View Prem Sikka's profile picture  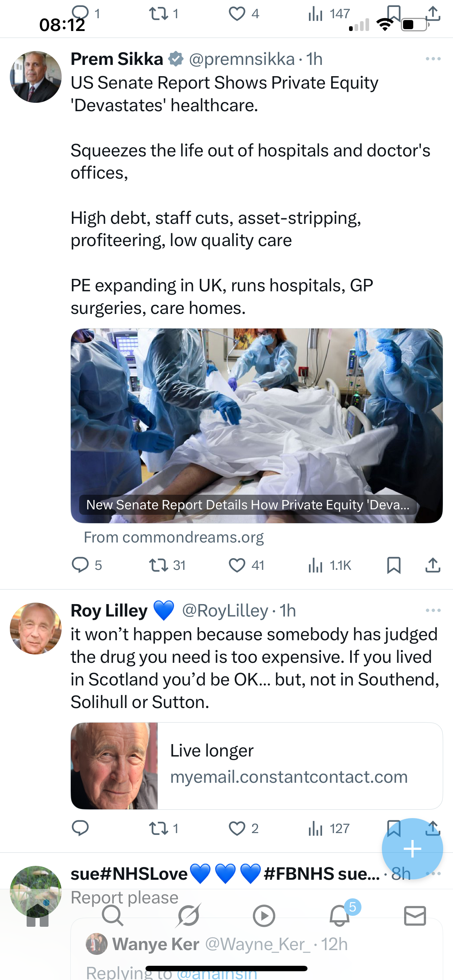pos(36,77)
